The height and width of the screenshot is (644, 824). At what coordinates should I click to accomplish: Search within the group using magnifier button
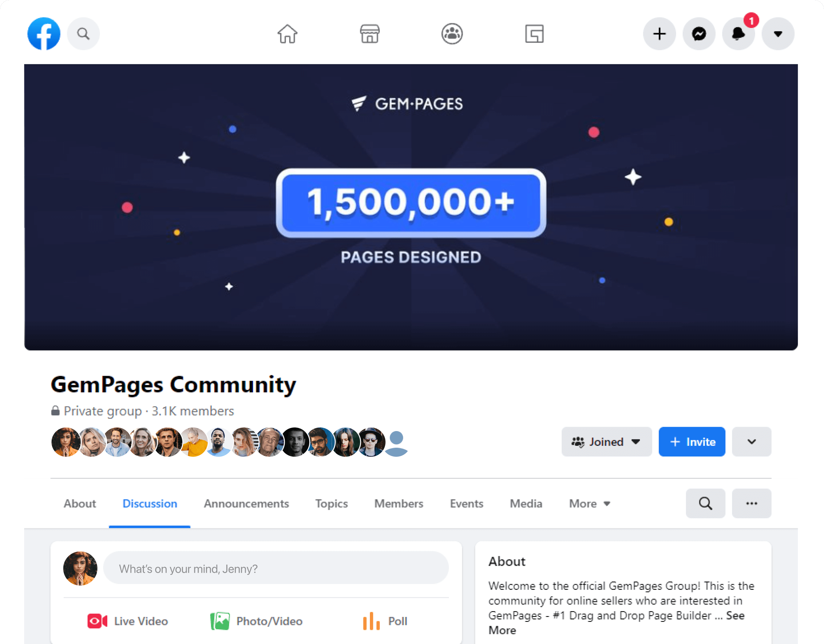(706, 503)
